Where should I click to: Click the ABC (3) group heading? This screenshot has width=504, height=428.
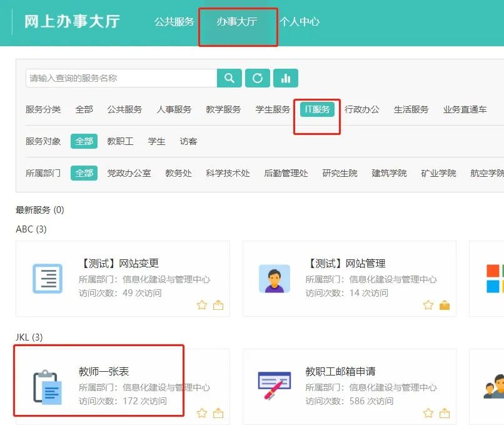tap(31, 229)
